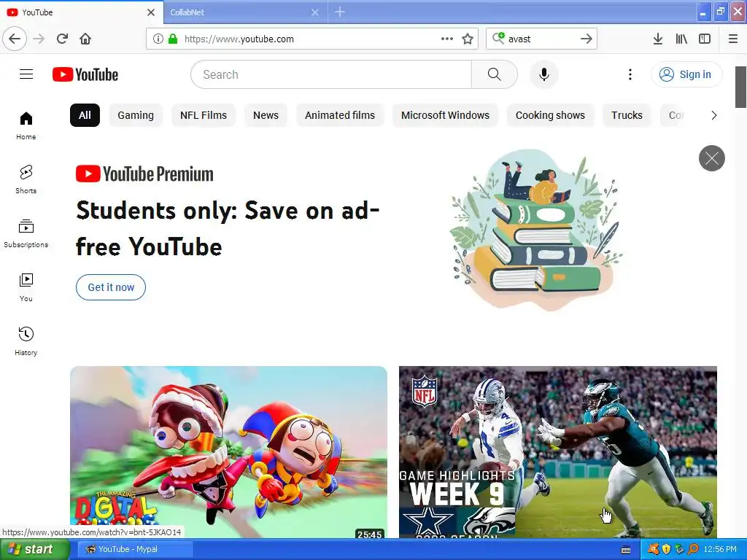The width and height of the screenshot is (747, 560).
Task: Open YouTube settings three-dot menu
Action: 630,74
